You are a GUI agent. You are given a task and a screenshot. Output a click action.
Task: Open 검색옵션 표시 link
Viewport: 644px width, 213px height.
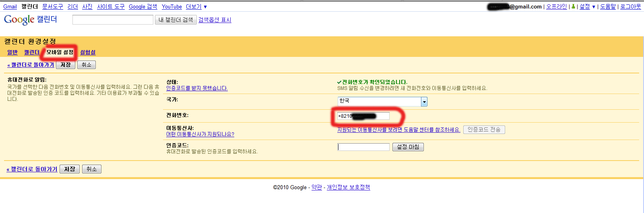(x=215, y=20)
